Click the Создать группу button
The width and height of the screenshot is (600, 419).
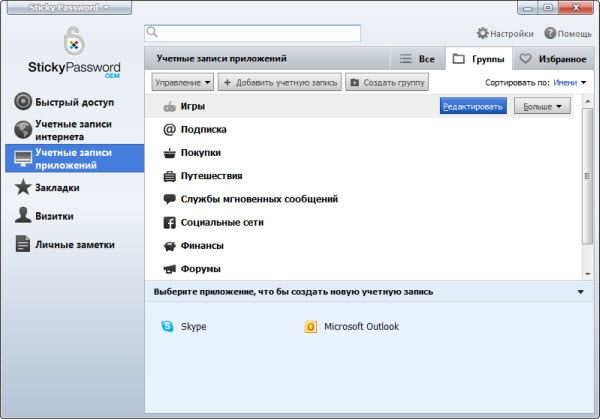[387, 82]
